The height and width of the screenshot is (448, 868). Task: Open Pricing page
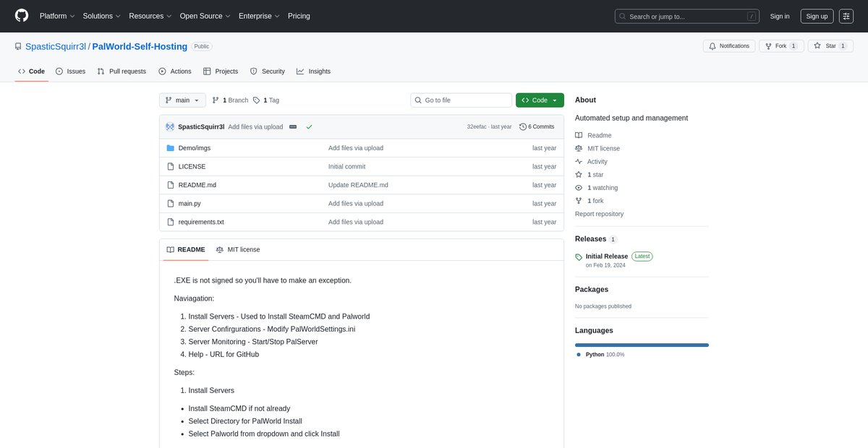299,16
